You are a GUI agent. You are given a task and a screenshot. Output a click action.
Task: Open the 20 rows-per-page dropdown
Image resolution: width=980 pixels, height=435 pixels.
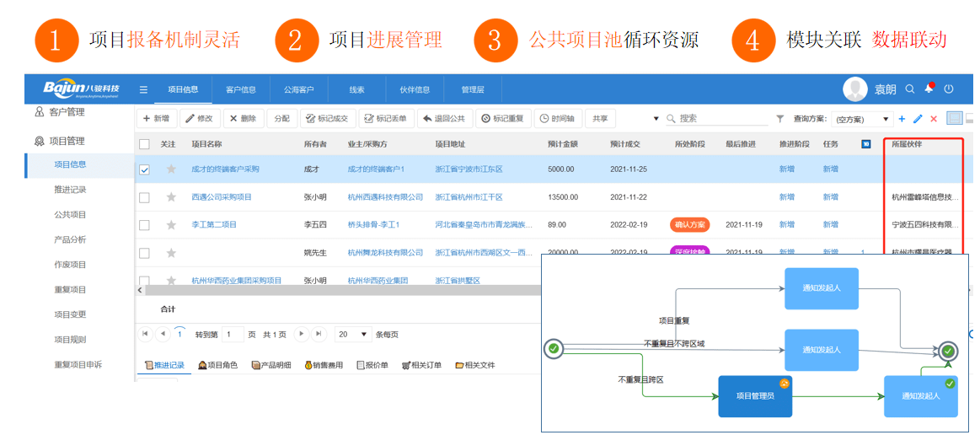354,334
